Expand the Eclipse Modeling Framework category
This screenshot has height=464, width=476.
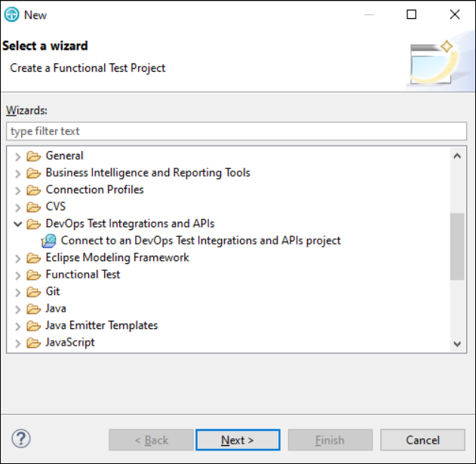(18, 259)
